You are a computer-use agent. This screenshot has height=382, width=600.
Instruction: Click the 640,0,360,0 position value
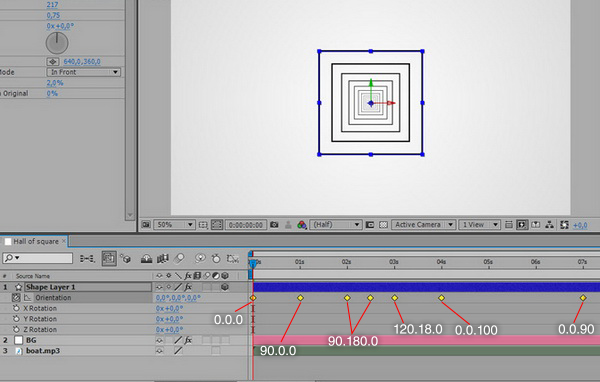pyautogui.click(x=82, y=62)
